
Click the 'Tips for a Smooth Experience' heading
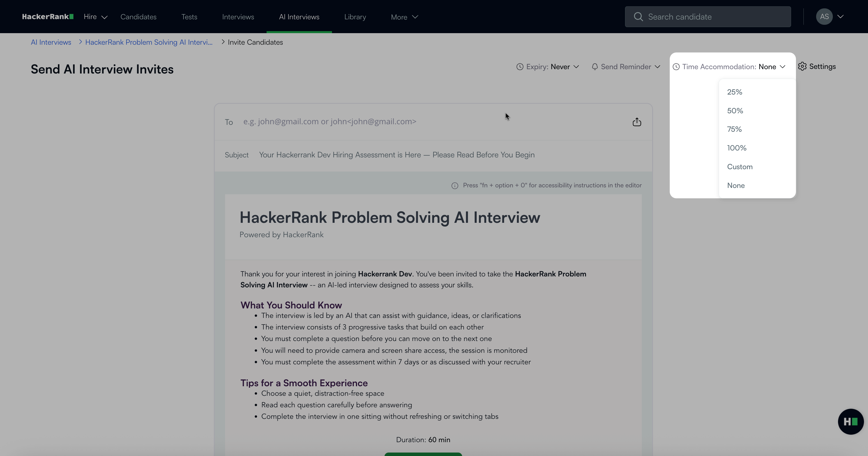[x=304, y=383]
